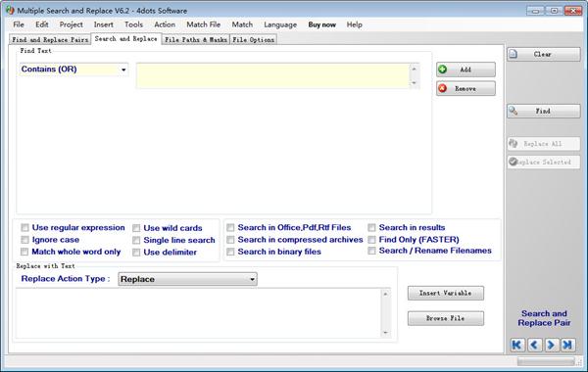Click the Clear button

coord(543,54)
